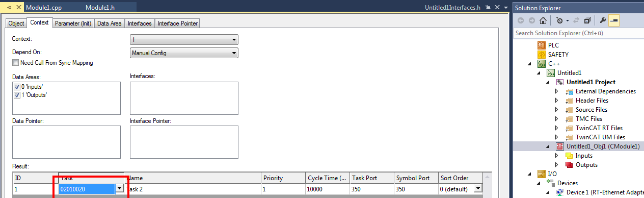Click the I/O node icon
Viewport: 644px width, 198px height.
[x=542, y=174]
